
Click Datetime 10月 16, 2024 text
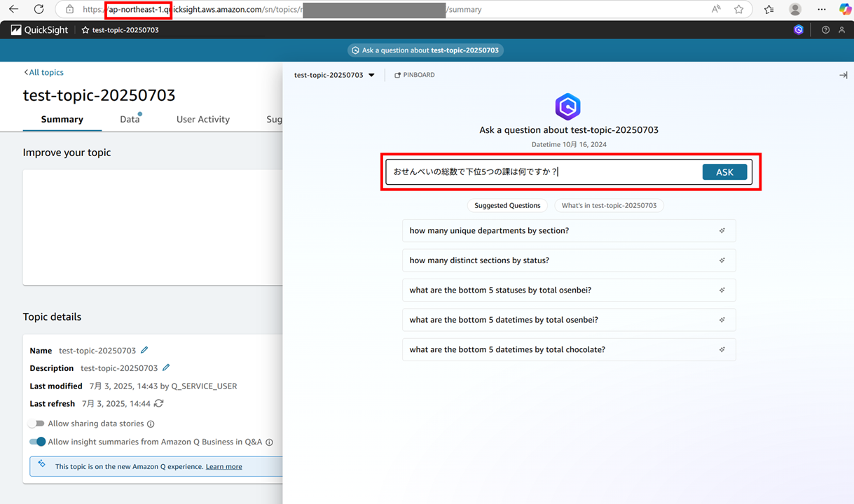[569, 144]
